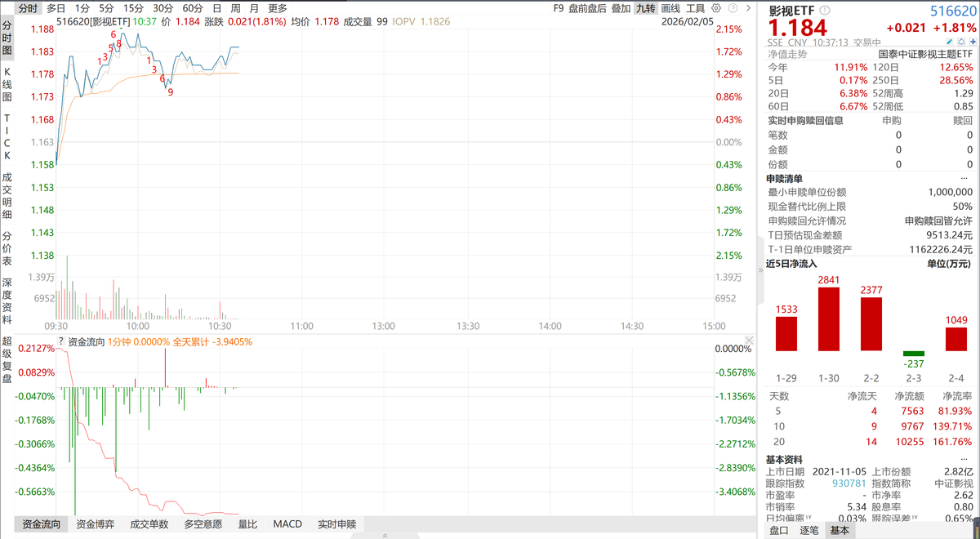
Task: Click the info icon beside 影视ETF title
Action: [825, 10]
